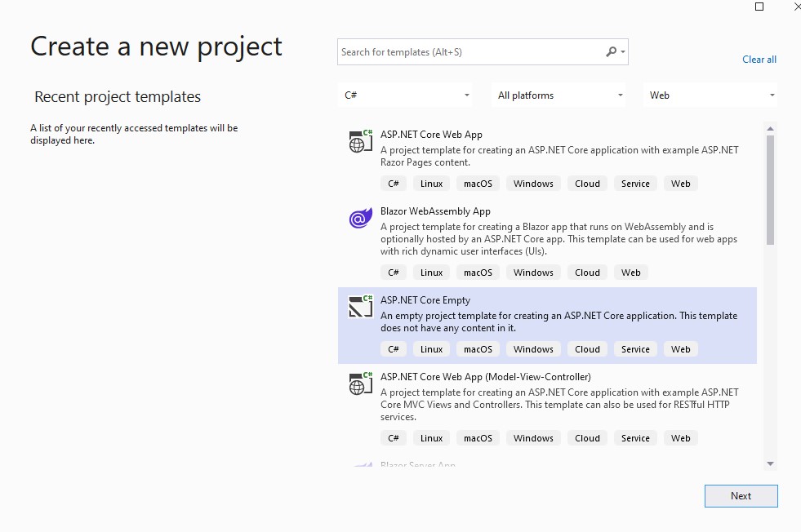This screenshot has height=532, width=801.
Task: Select the ASP.NET Core Web App title
Action: [x=431, y=135]
